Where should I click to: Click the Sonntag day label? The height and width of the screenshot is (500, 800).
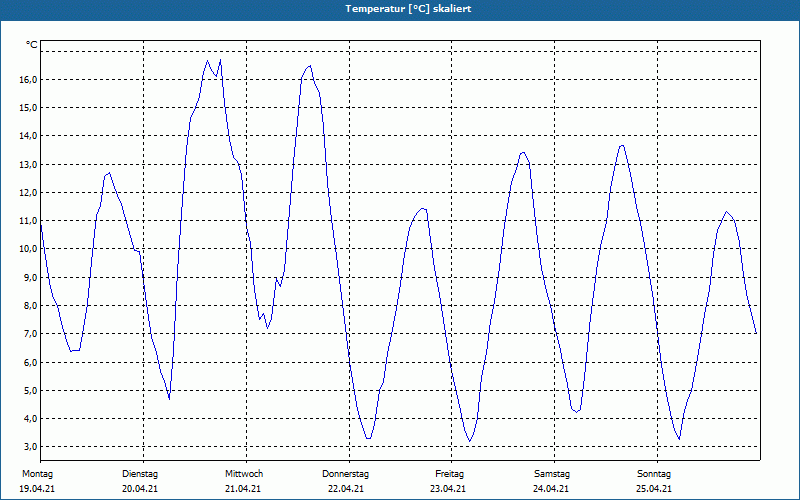tap(654, 474)
